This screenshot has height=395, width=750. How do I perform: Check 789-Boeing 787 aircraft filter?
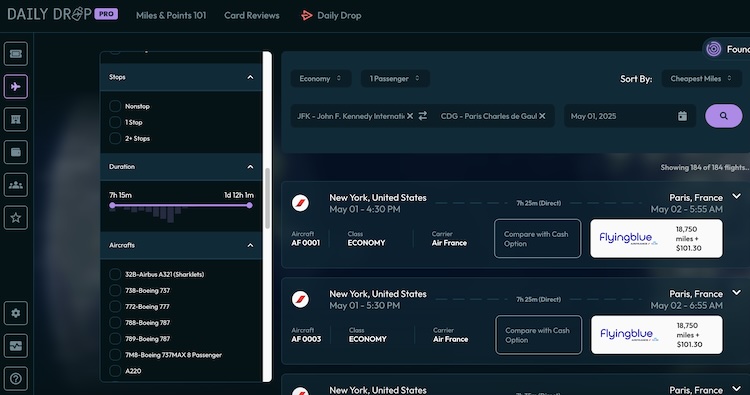[115, 339]
